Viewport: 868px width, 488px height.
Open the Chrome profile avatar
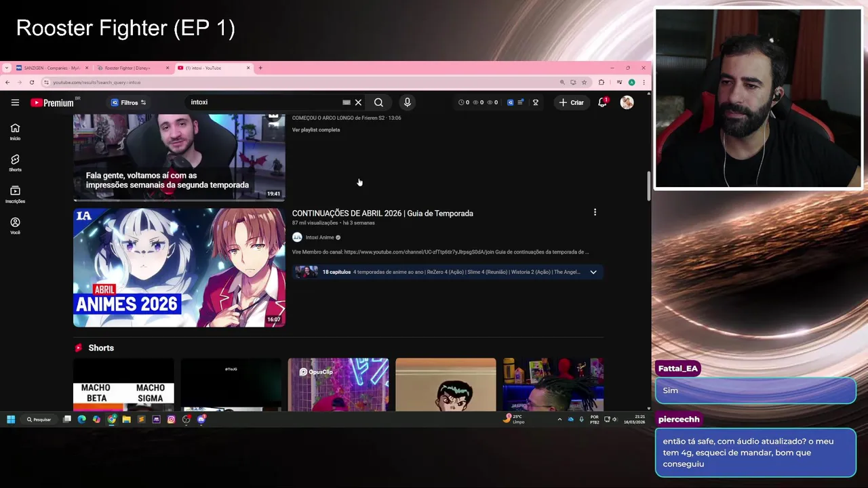click(631, 82)
